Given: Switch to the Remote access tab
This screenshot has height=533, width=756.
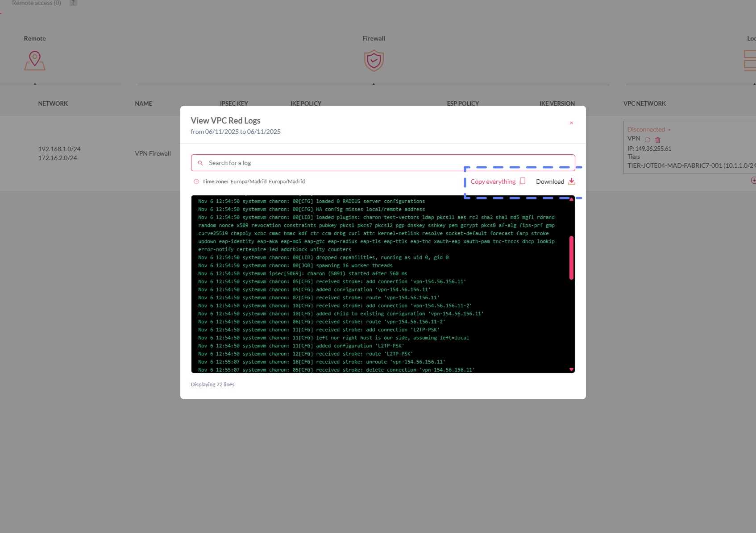Looking at the screenshot, I should pos(36,3).
